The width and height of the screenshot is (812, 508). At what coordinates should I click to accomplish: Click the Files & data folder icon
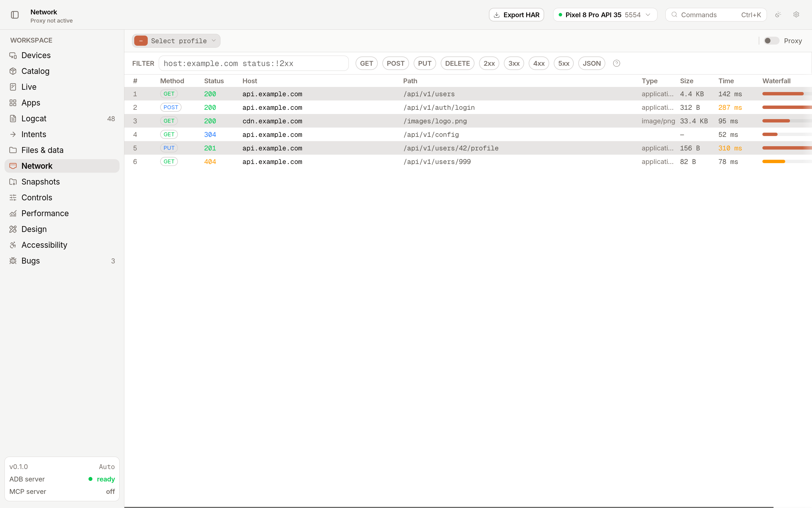(13, 150)
